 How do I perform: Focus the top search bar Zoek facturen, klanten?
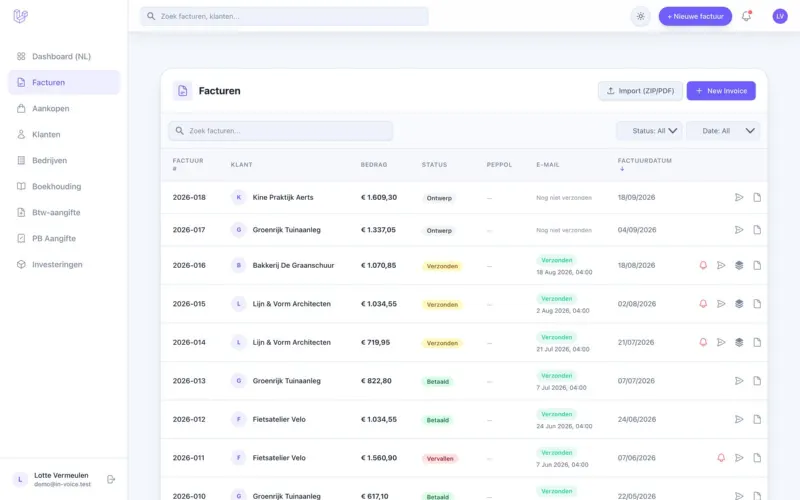pos(284,16)
